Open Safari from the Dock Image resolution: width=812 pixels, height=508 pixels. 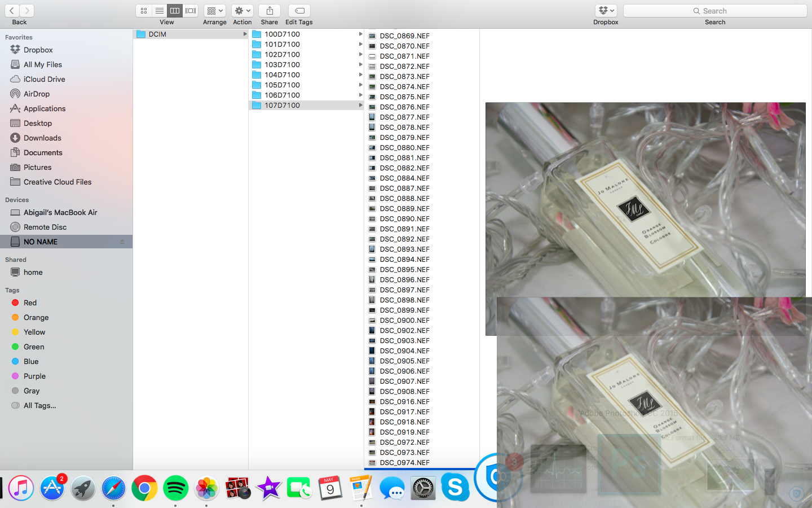pyautogui.click(x=113, y=488)
